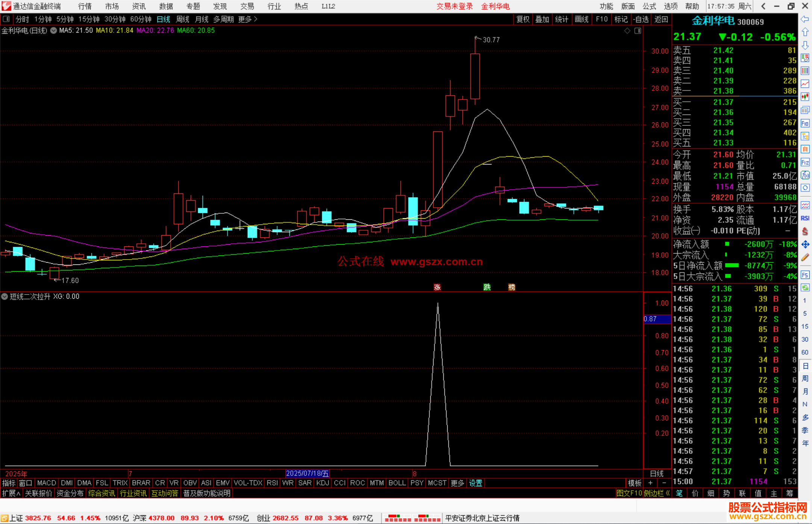
Task: Open the stacked windows news icon
Action: (805, 110)
